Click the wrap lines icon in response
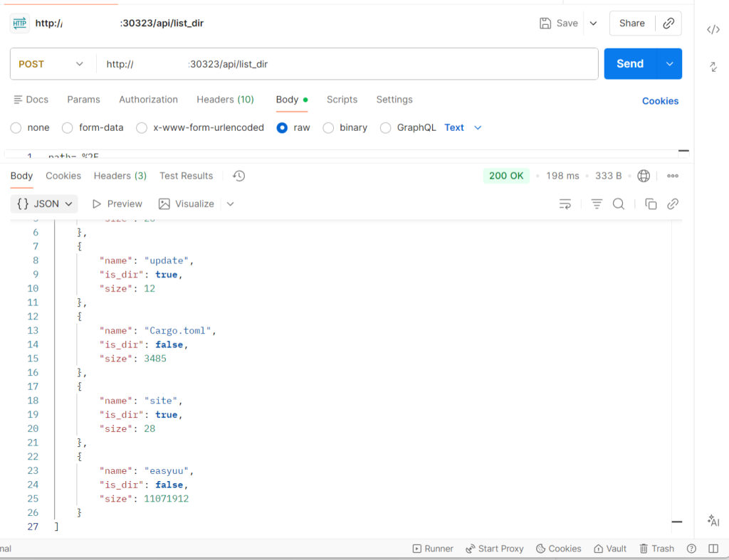Viewport: 729px width, 560px height. coord(565,204)
